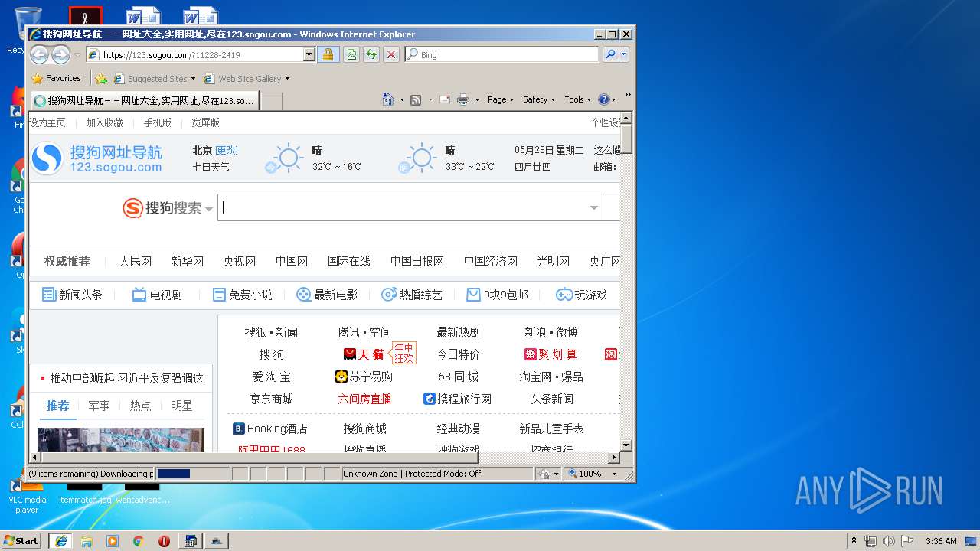Screen dimensions: 980x551
Task: Open the Home button dropdown arrow
Action: 401,99
